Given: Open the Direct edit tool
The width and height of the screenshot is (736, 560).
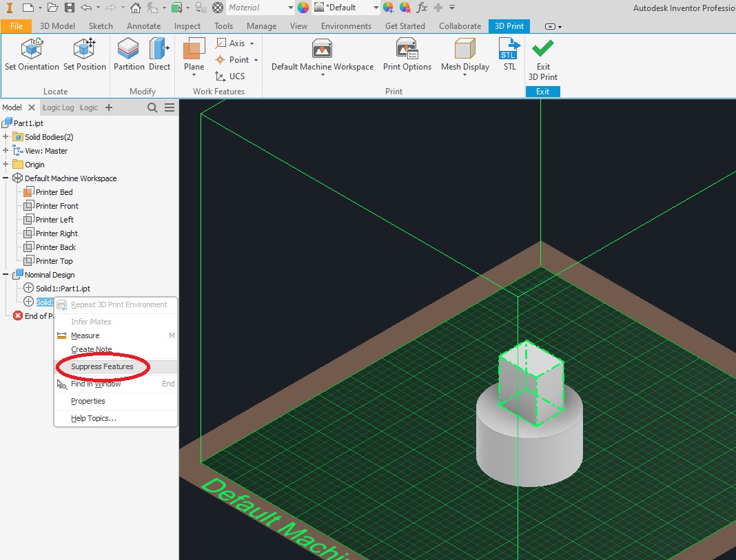Looking at the screenshot, I should point(159,54).
